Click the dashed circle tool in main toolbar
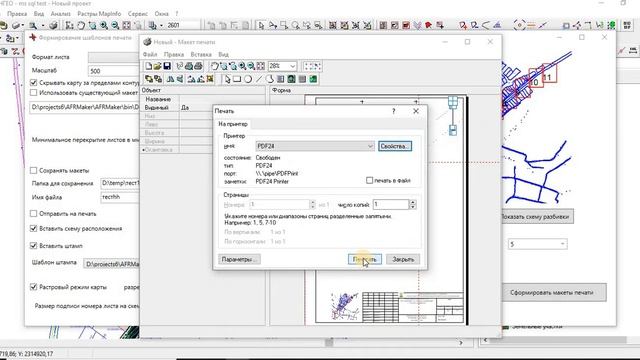 tap(519, 25)
